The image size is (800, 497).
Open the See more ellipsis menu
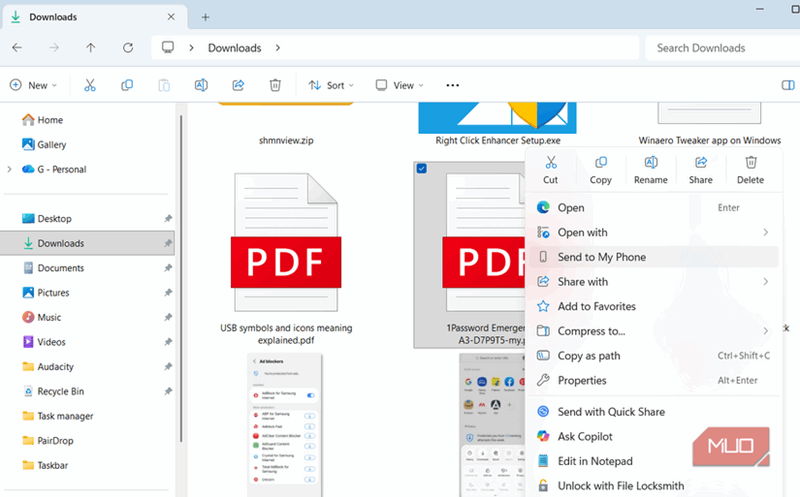(x=452, y=86)
